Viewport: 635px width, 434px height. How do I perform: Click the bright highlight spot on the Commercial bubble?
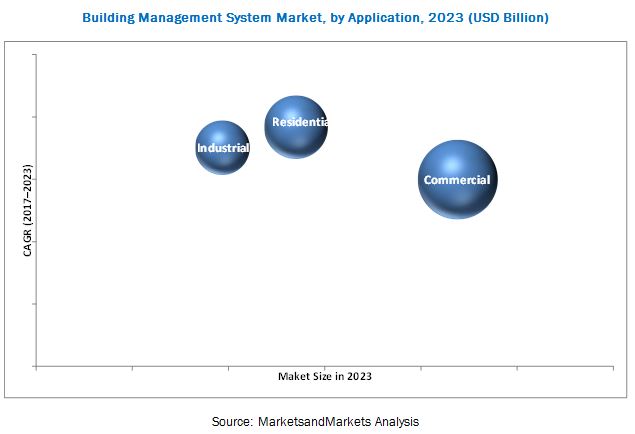coord(453,165)
